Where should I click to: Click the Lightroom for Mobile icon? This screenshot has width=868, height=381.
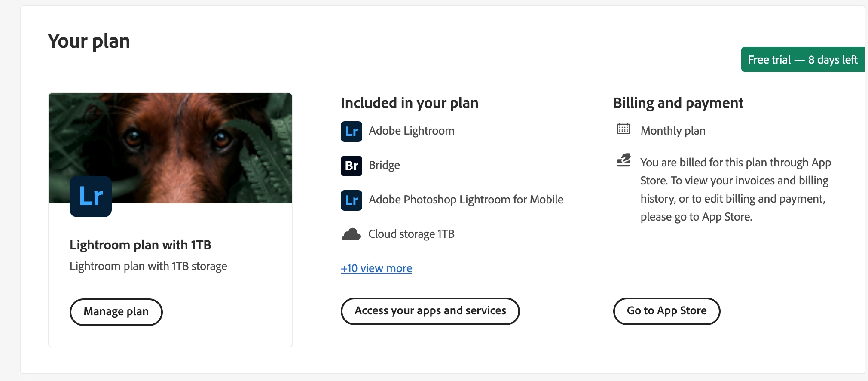coord(351,200)
